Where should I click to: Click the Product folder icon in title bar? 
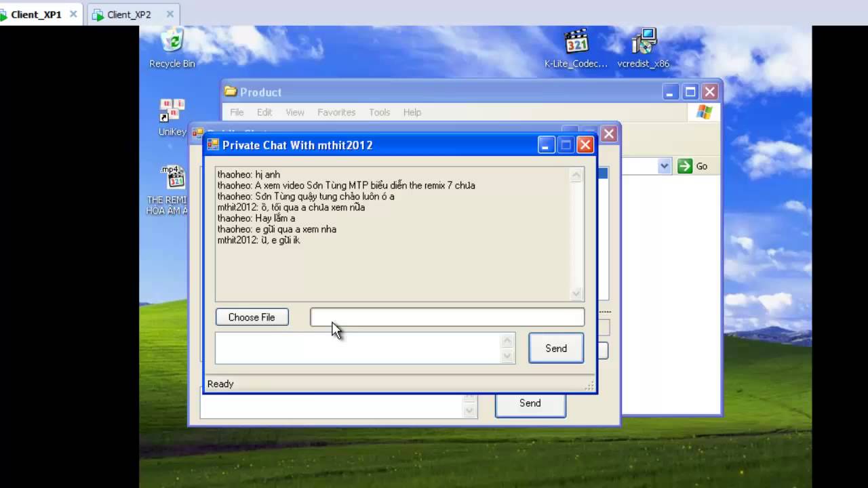[231, 91]
